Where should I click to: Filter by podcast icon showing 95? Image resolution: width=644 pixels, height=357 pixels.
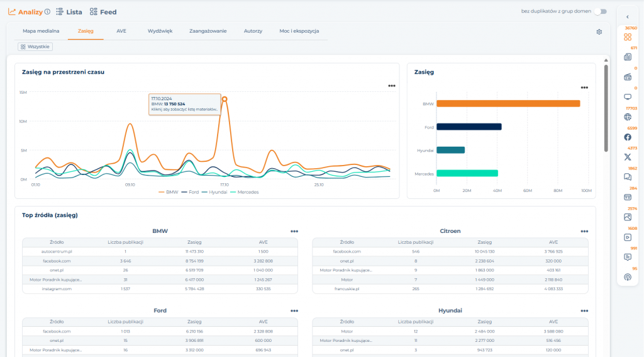(x=628, y=277)
